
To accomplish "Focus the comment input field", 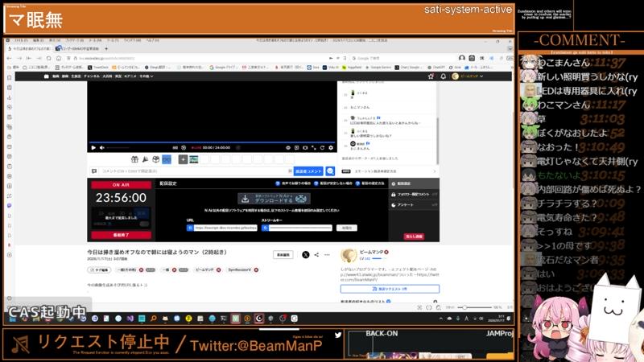I will pyautogui.click(x=193, y=171).
